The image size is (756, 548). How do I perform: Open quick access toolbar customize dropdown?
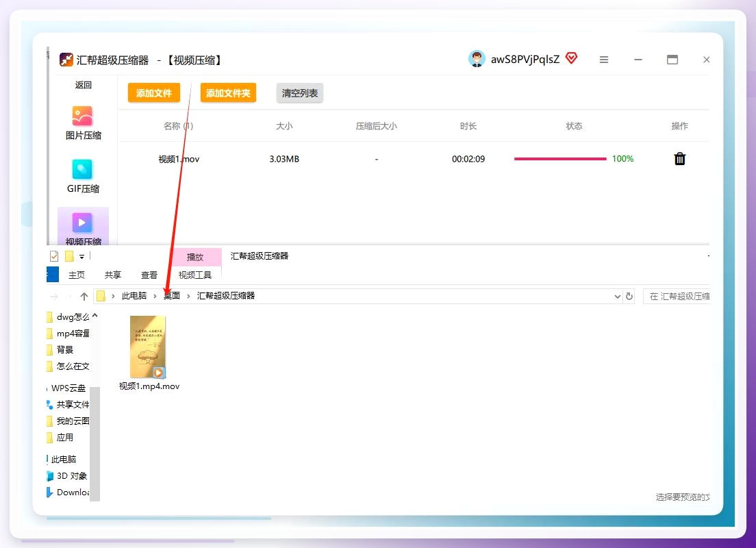[x=82, y=257]
